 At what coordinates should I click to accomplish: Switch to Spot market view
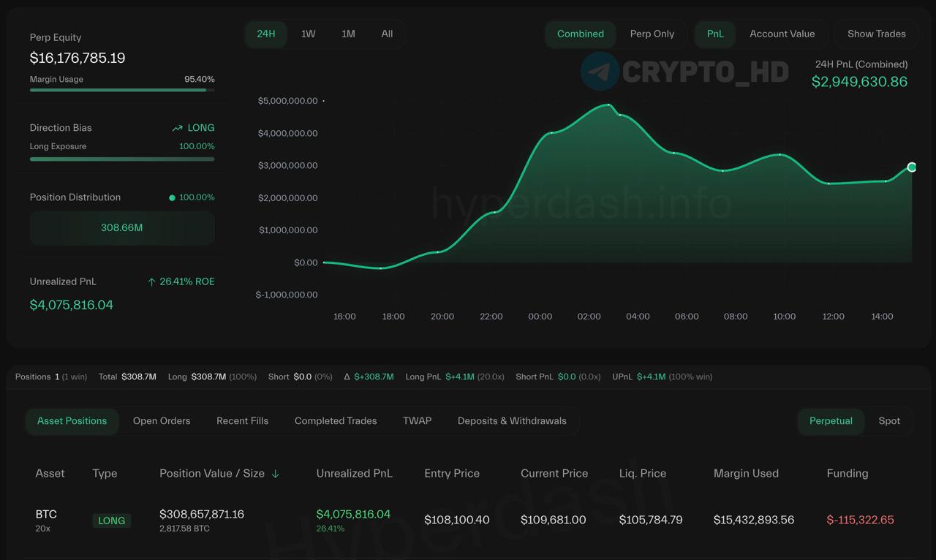[889, 421]
